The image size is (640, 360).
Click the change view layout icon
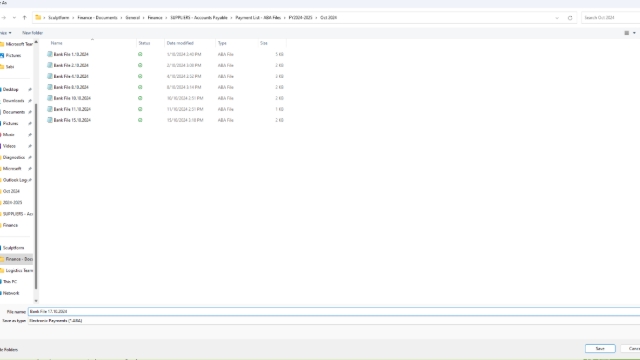(x=627, y=33)
